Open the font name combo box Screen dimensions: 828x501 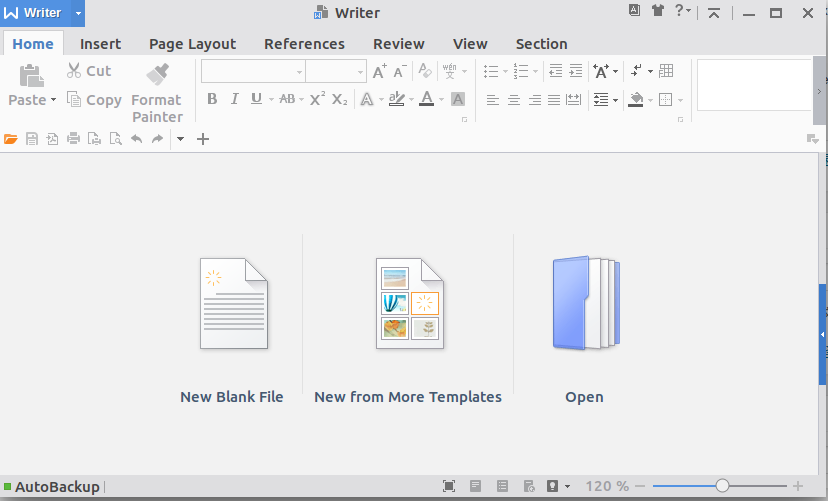click(x=253, y=71)
